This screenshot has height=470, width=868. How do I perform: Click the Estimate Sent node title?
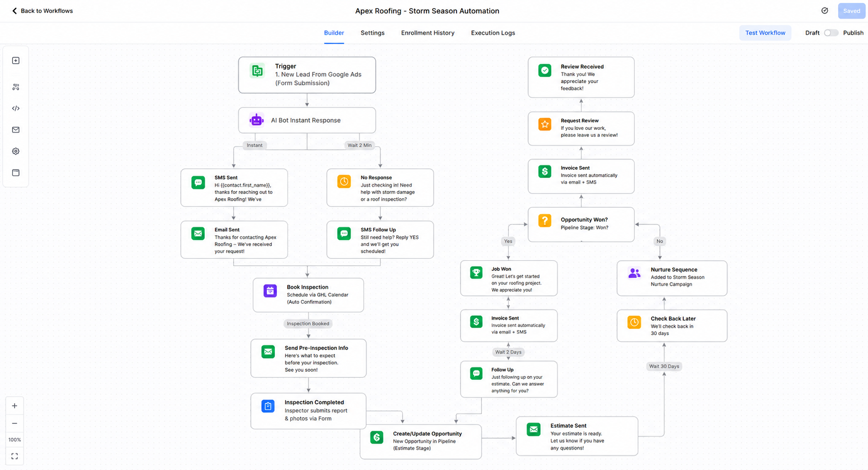click(568, 426)
